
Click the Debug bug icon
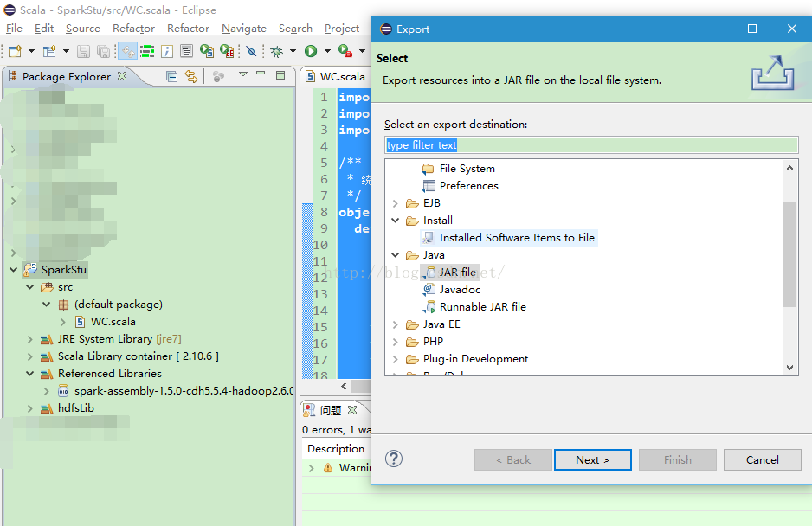(x=277, y=51)
